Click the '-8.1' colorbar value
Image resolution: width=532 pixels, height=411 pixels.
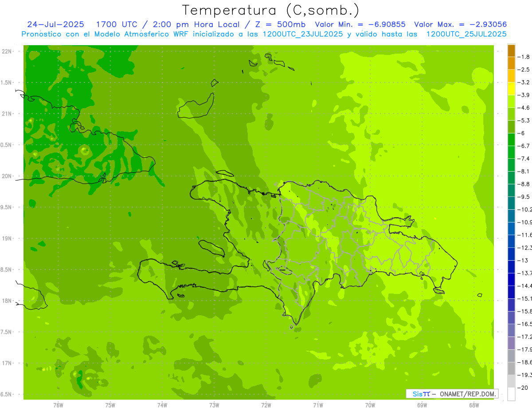tap(524, 171)
